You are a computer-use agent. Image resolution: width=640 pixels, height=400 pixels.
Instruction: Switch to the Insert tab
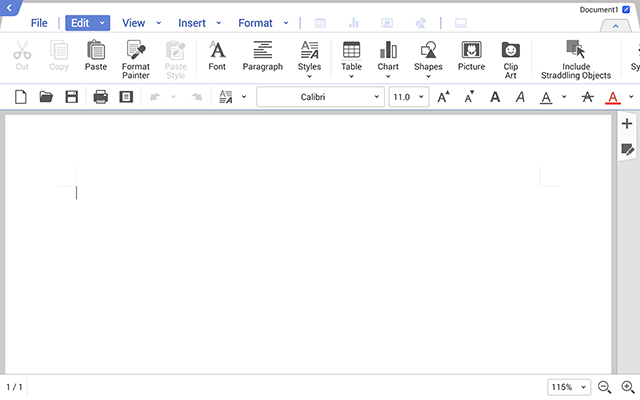click(192, 23)
